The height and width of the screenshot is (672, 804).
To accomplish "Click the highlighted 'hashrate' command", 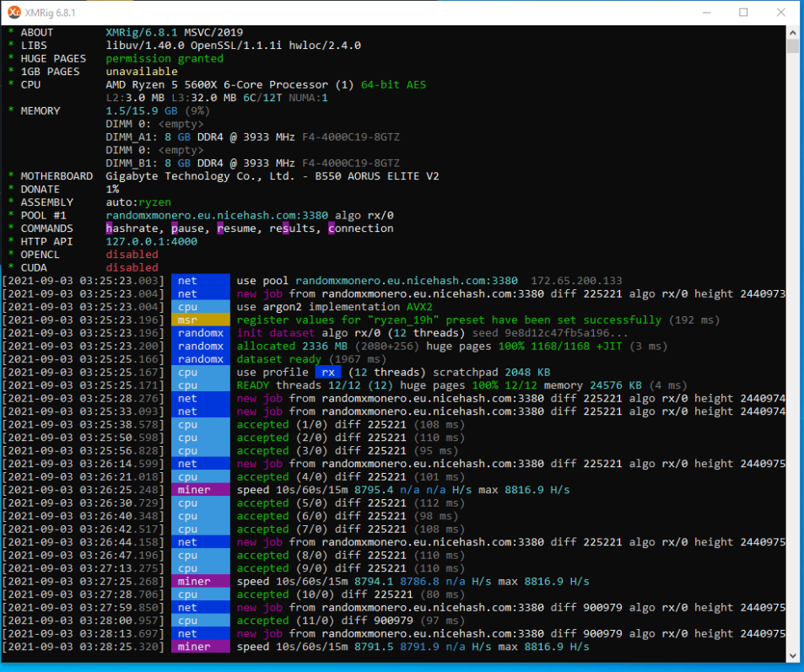I will [x=132, y=228].
